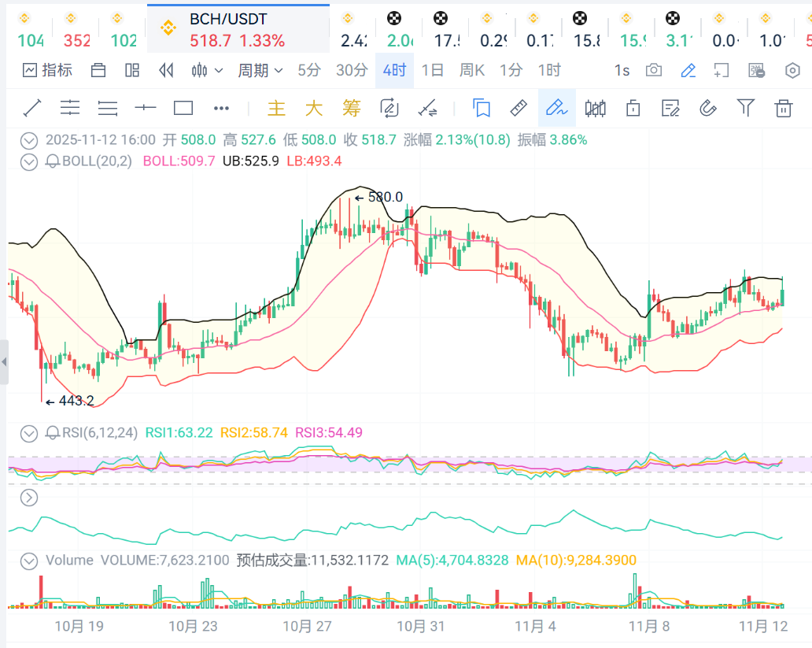The width and height of the screenshot is (812, 648).
Task: Switch to the 30分 timeframe tab
Action: point(352,70)
